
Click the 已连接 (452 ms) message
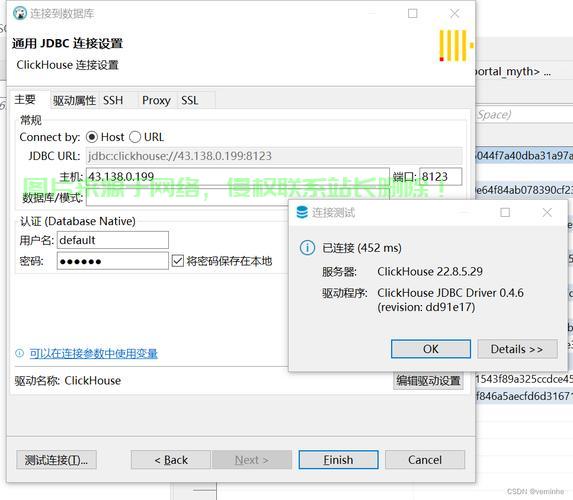point(362,248)
